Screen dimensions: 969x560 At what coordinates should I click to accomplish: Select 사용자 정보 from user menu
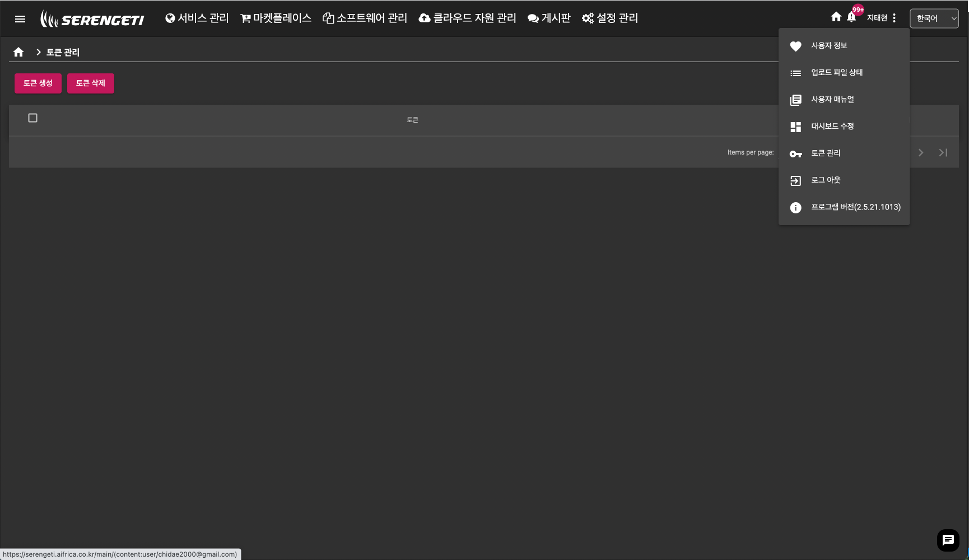829,46
